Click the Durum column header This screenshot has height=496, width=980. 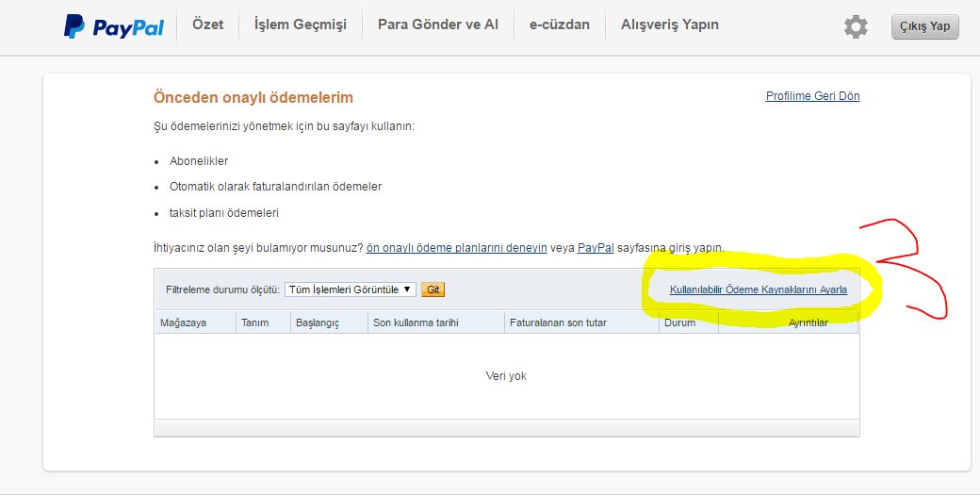[x=679, y=322]
